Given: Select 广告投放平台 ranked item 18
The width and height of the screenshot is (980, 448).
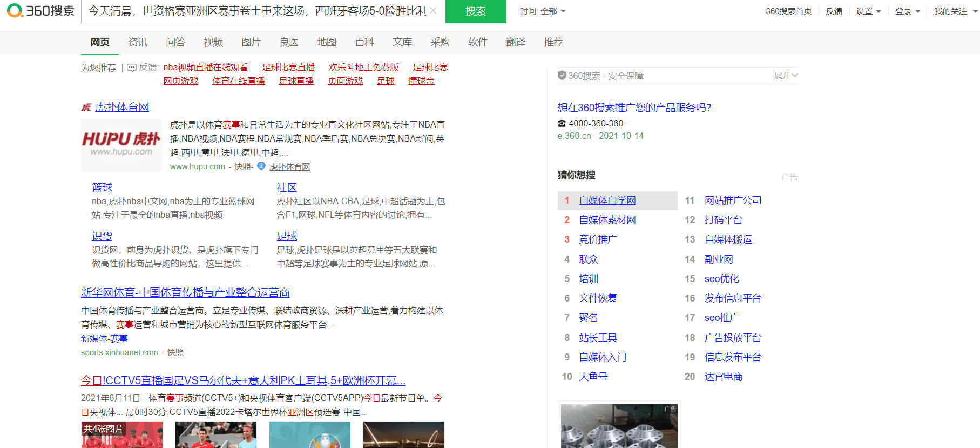Looking at the screenshot, I should [733, 338].
